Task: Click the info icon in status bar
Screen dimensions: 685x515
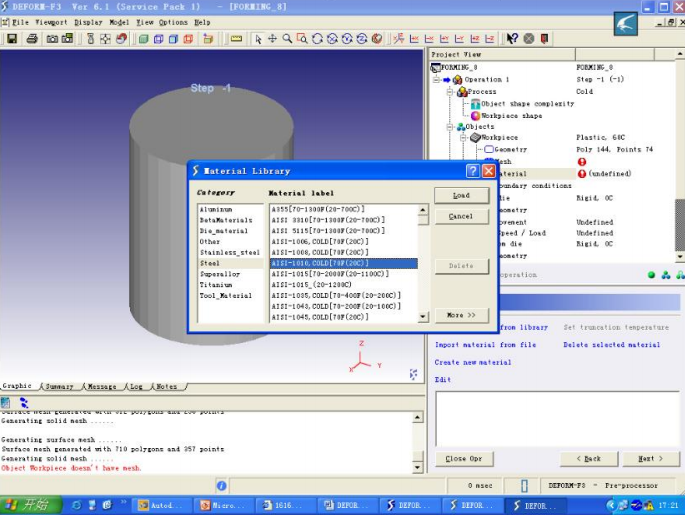Action: pyautogui.click(x=221, y=486)
